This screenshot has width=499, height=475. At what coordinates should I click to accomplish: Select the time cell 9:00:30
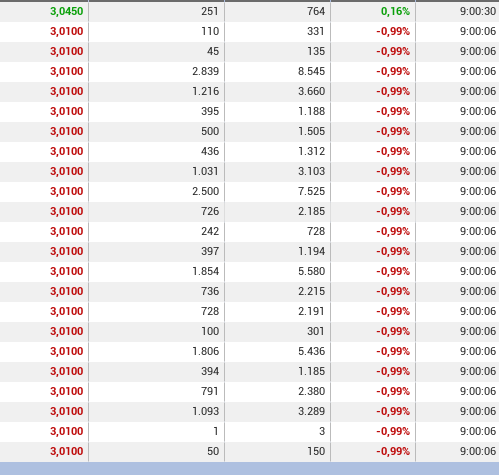[478, 11]
